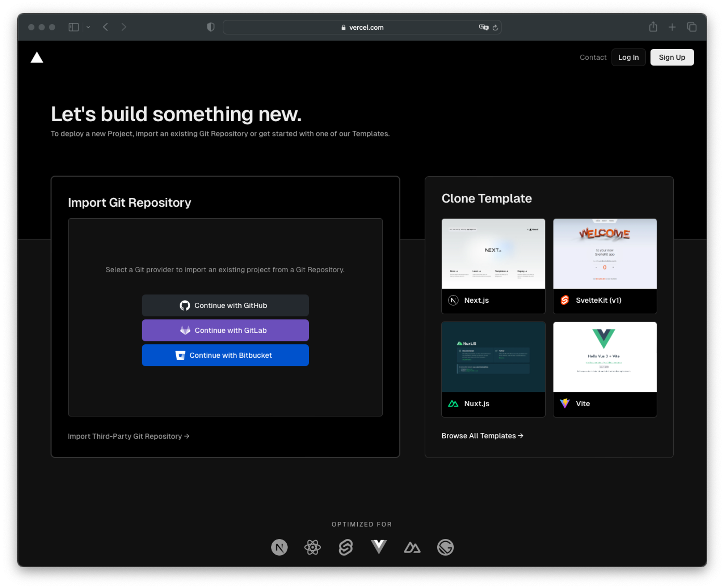The height and width of the screenshot is (588, 724).
Task: Continue with GitLab
Action: (x=225, y=330)
